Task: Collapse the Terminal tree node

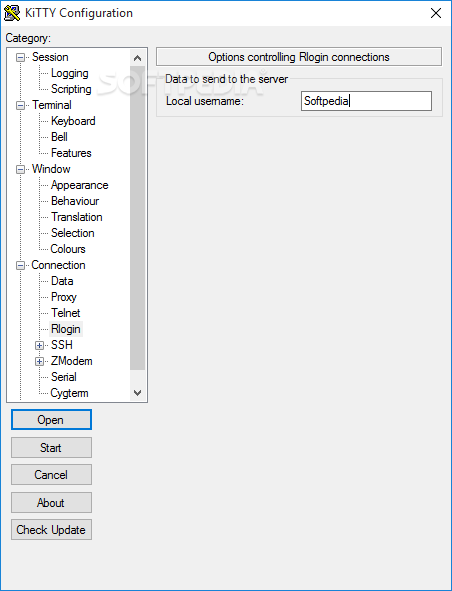Action: click(20, 106)
